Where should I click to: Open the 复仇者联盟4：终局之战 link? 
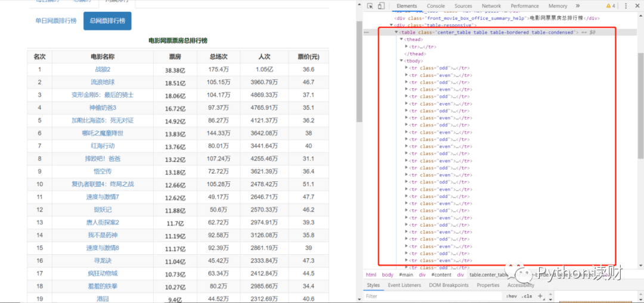tap(103, 184)
